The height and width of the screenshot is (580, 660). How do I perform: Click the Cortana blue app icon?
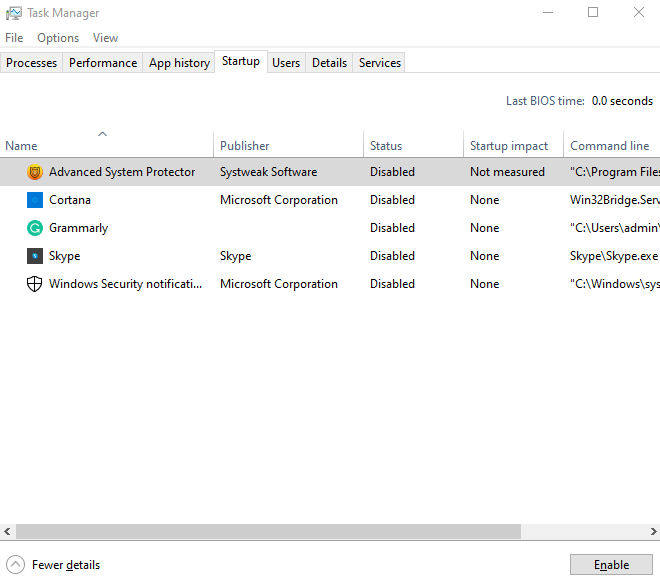35,200
